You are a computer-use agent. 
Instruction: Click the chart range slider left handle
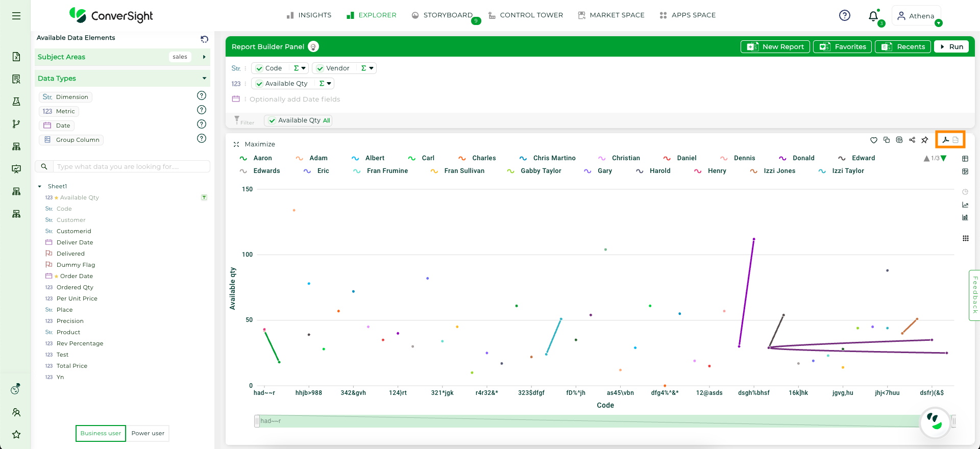(x=257, y=421)
